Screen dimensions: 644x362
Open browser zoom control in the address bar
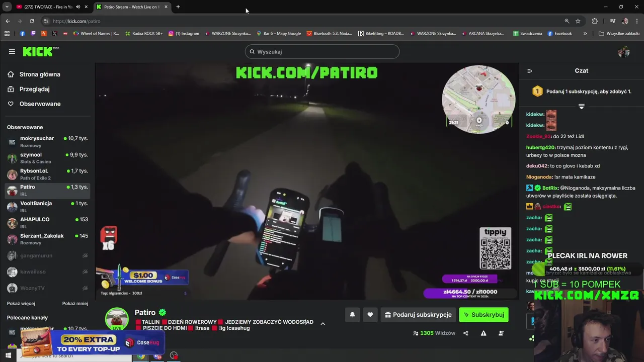[567, 21]
